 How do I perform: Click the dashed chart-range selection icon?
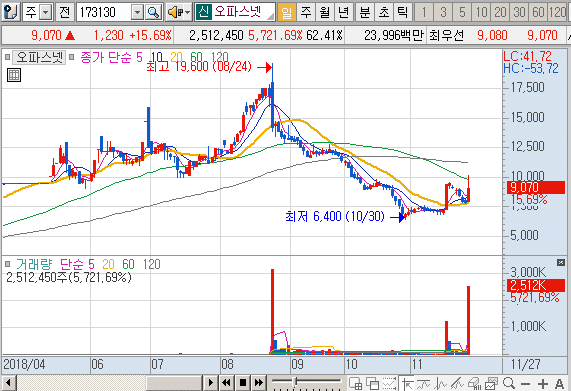[389, 383]
